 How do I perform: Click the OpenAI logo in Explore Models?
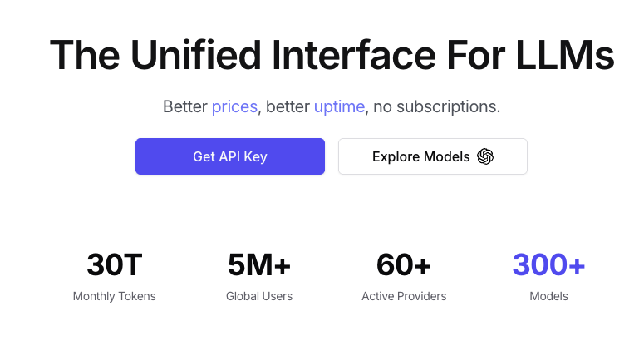click(485, 156)
